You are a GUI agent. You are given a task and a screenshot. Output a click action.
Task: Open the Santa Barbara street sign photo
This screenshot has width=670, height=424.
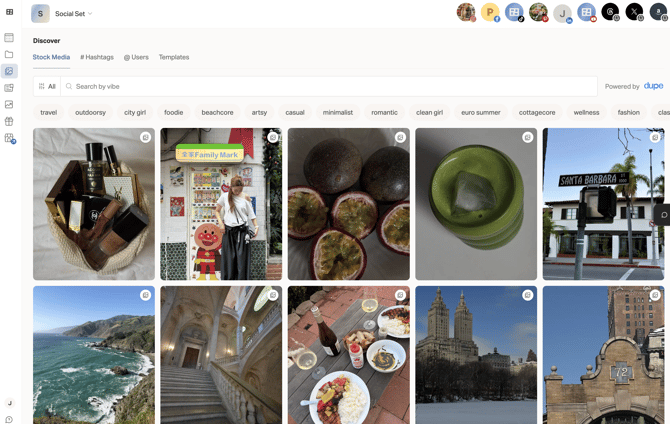click(x=603, y=204)
